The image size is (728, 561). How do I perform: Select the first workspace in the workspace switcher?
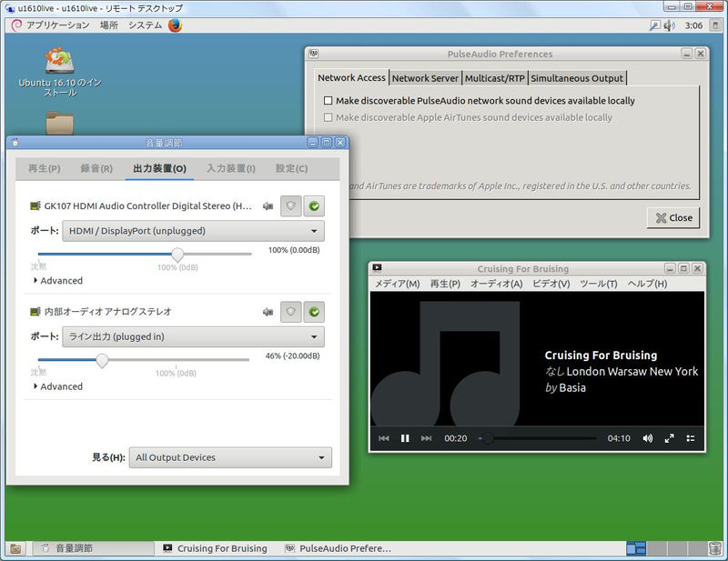(636, 548)
